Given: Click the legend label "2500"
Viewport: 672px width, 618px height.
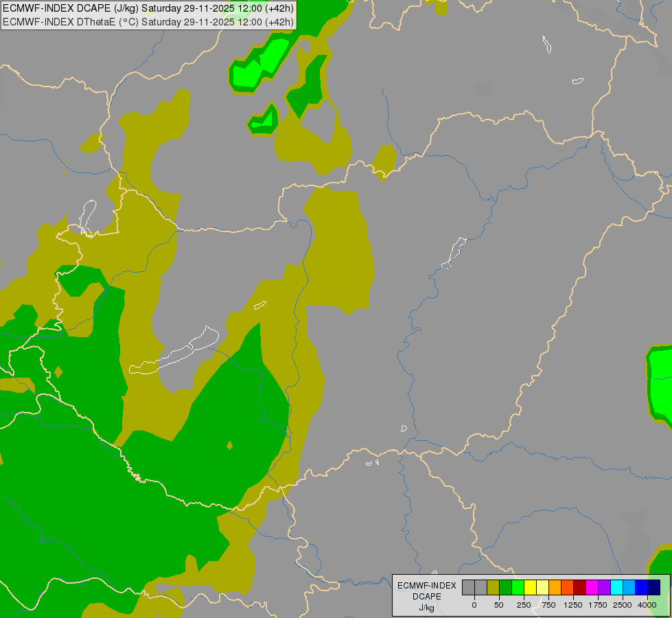Looking at the screenshot, I should [x=623, y=605].
